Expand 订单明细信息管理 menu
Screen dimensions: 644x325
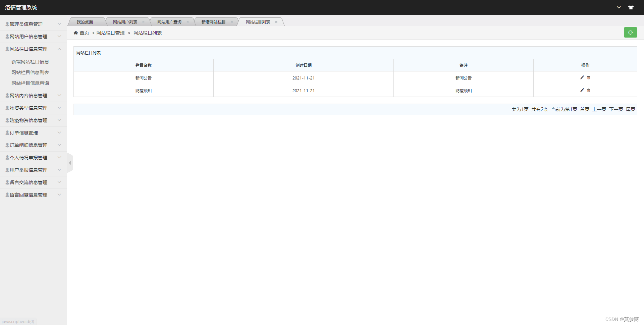coord(33,145)
